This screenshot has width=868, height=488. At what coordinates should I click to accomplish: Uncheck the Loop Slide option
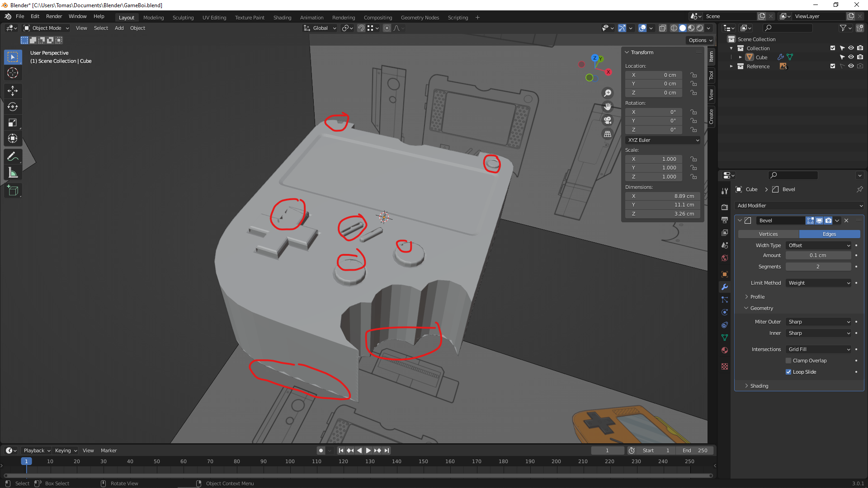[788, 372]
